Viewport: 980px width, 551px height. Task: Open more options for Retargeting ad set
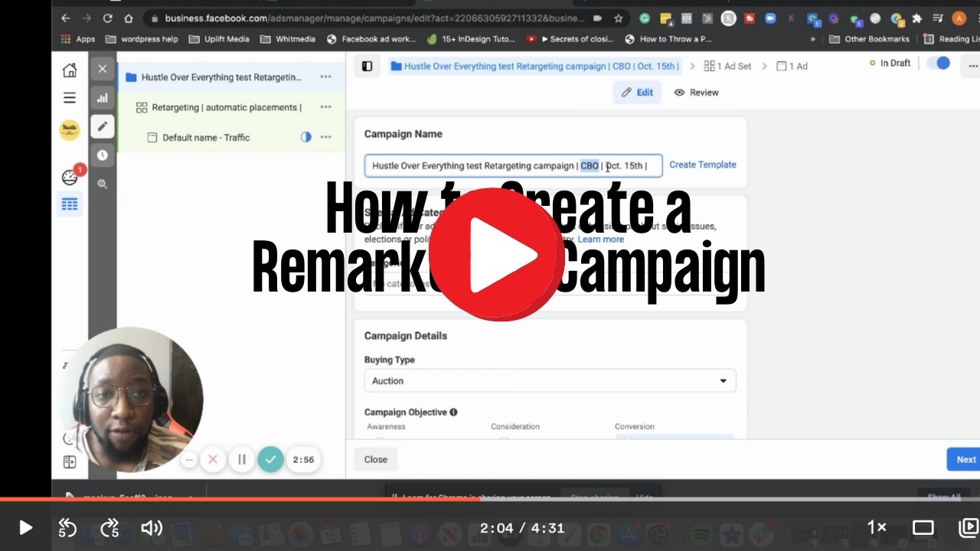coord(325,107)
